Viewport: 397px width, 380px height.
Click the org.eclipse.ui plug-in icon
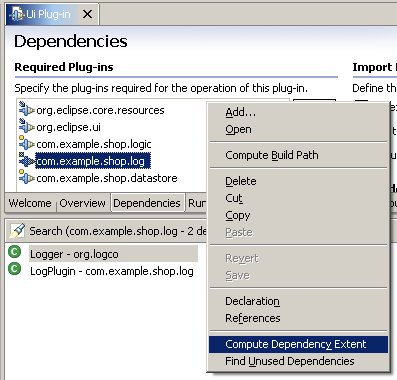point(27,126)
